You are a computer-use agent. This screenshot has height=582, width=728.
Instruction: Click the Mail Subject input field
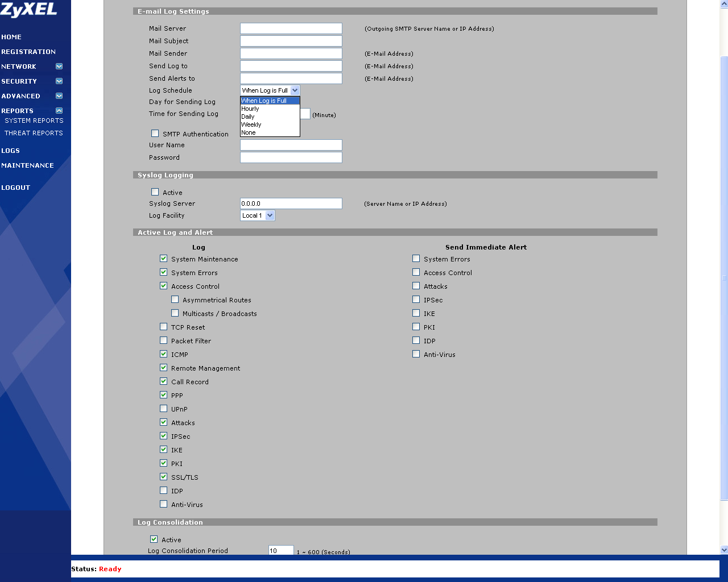coord(291,41)
